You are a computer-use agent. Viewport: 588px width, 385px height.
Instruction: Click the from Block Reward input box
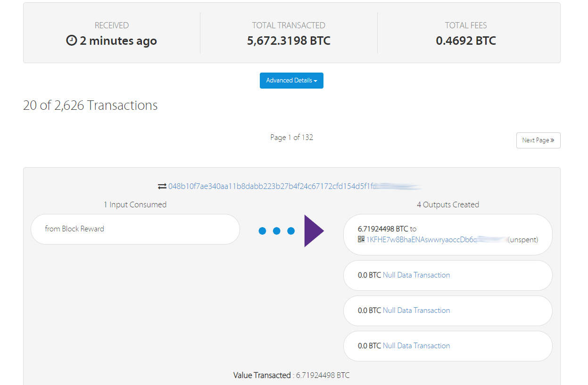click(x=135, y=229)
